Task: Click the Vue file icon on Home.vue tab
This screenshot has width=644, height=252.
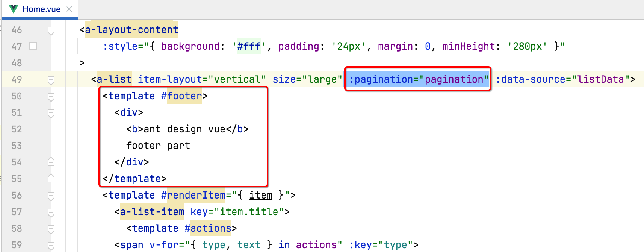Action: (14, 9)
